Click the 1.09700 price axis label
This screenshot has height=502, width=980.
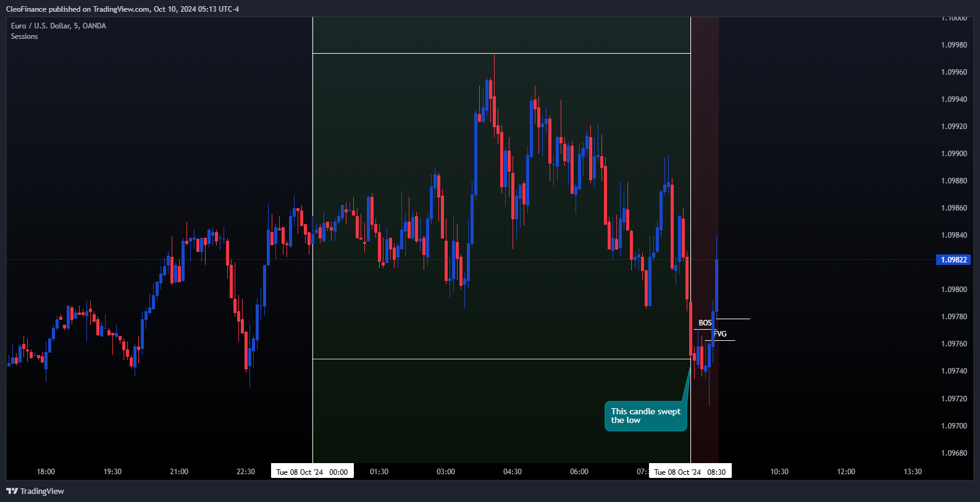pyautogui.click(x=954, y=426)
